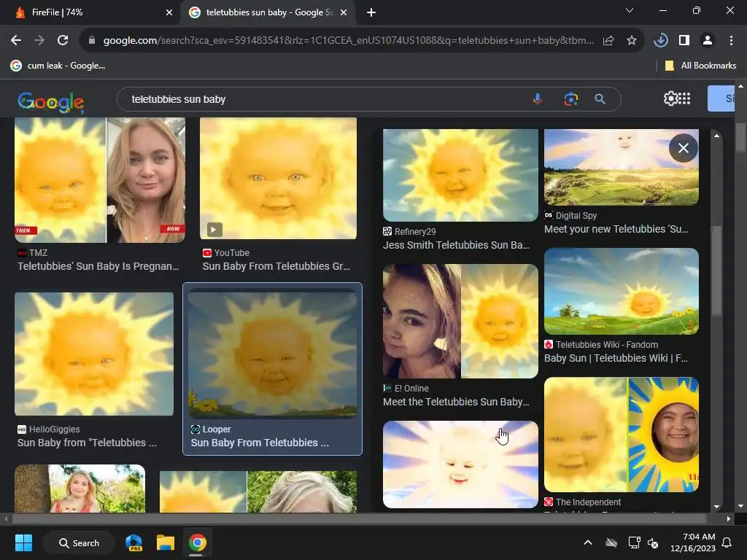Open the E! Online Sun Baby image
747x560 pixels.
461,322
